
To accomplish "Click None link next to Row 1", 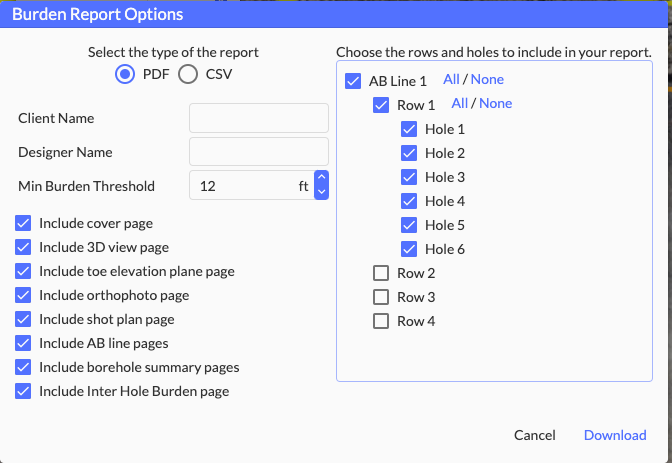I will 495,104.
